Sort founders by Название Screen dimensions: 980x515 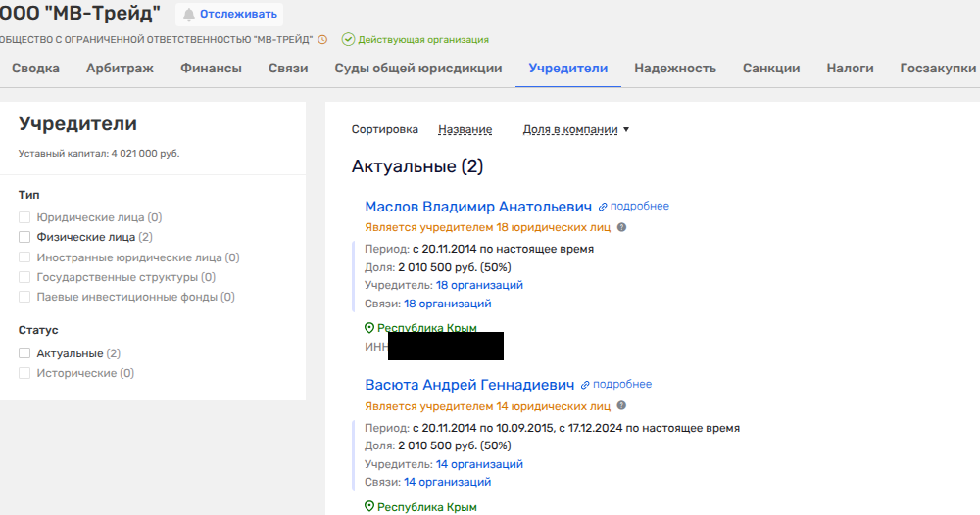[465, 129]
